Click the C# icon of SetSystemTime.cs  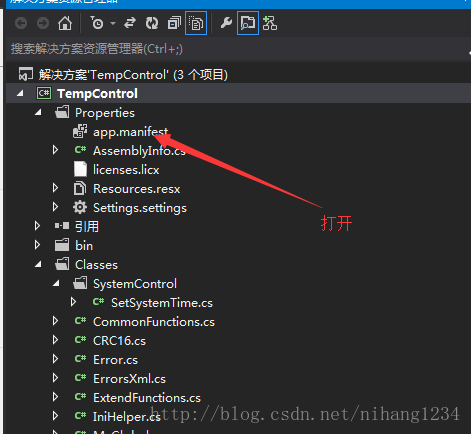(x=98, y=302)
